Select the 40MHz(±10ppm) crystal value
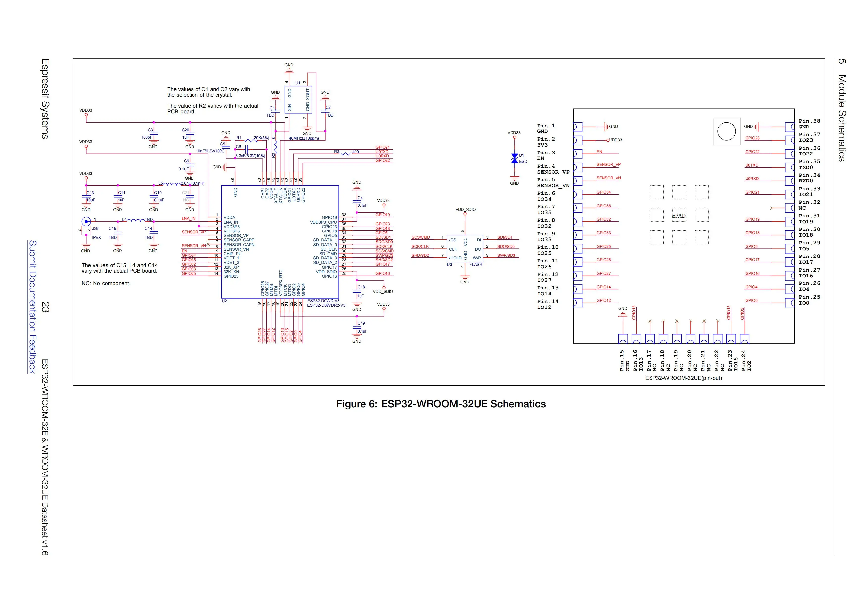This screenshot has width=868, height=614. pyautogui.click(x=304, y=138)
